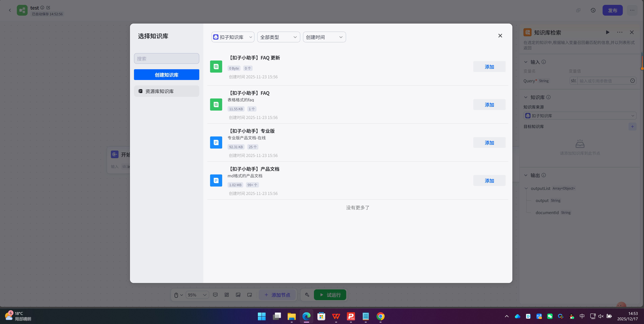Viewport: 644px width, 324px height.
Task: Open the 扣子知识库 source filter dropdown
Action: [x=233, y=37]
